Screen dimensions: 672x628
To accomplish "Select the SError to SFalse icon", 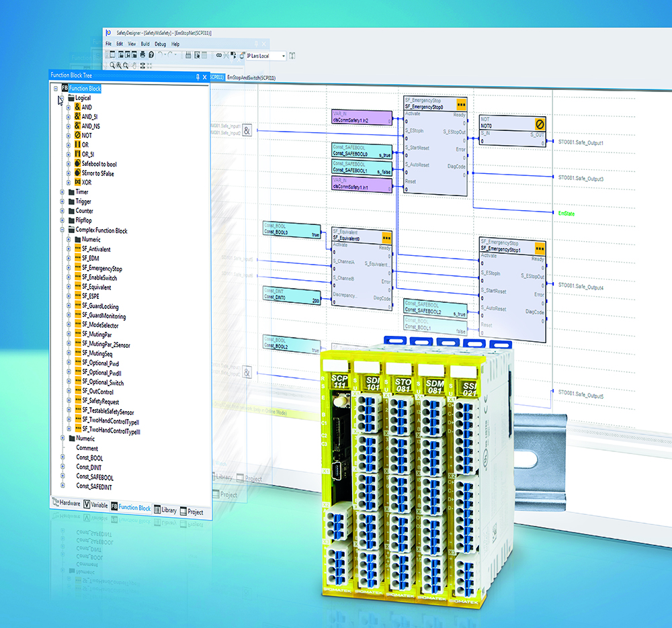I will click(x=77, y=173).
